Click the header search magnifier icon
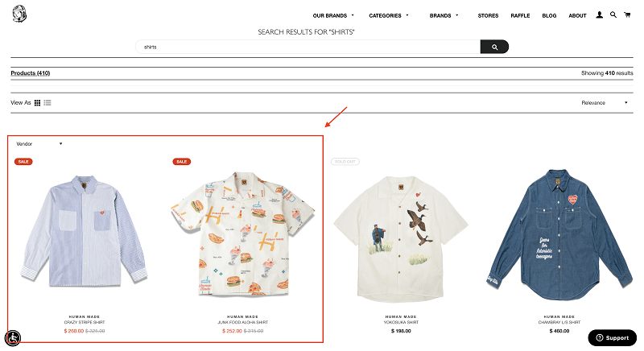 click(x=613, y=14)
